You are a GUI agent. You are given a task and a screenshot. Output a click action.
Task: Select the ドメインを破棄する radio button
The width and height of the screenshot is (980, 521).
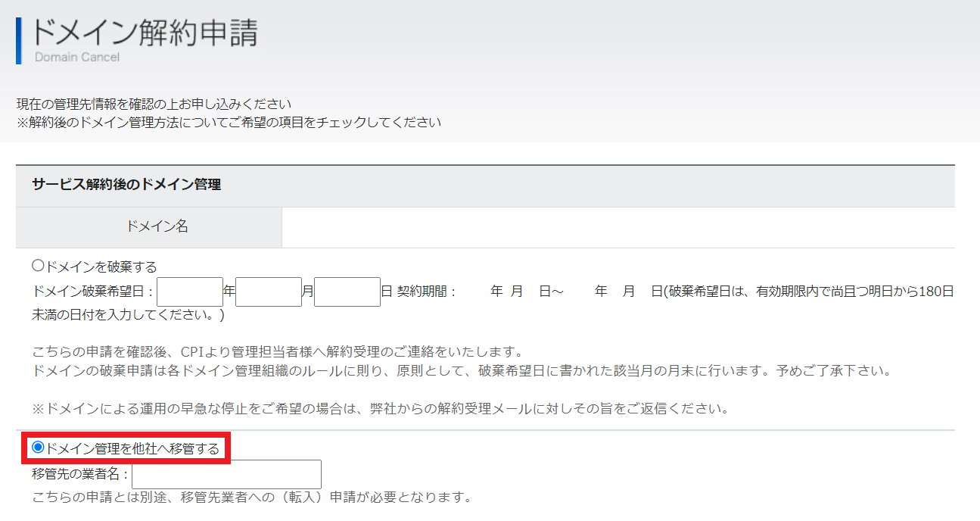pyautogui.click(x=38, y=267)
